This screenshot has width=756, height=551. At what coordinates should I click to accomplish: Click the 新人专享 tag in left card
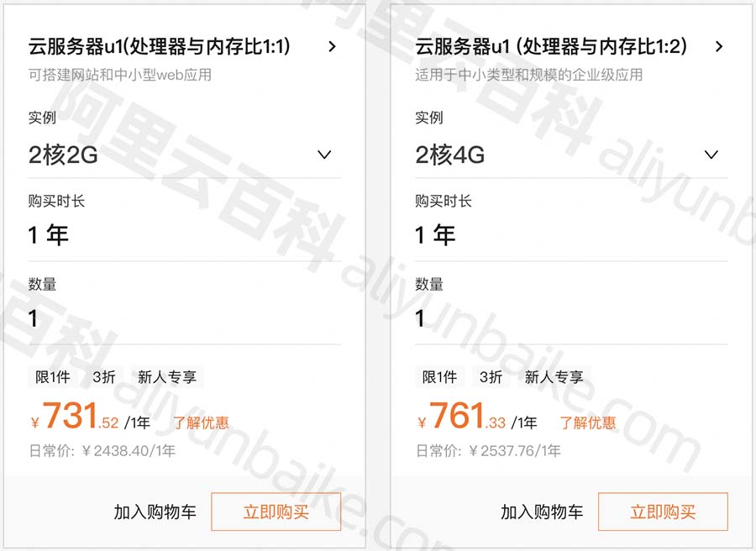point(167,377)
